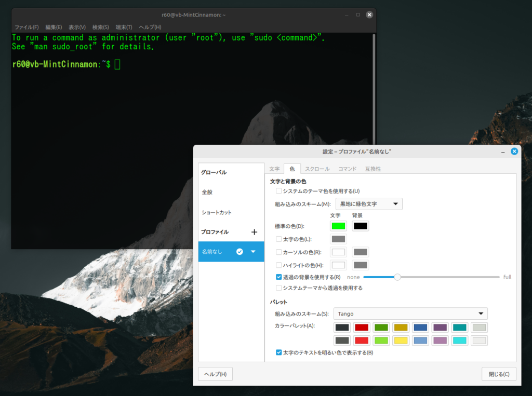This screenshot has height=396, width=532.
Task: Enable the カーソルの色 checkbox
Action: click(279, 252)
